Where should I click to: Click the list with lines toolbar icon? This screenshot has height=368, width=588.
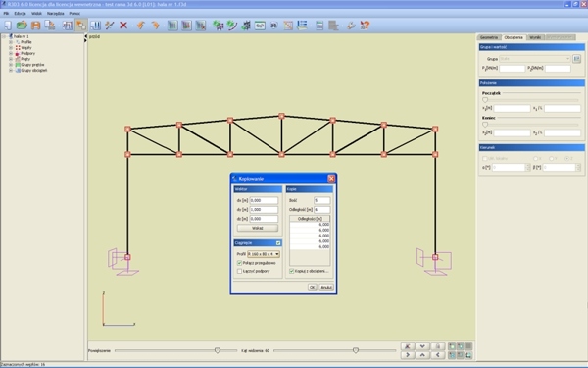[302, 26]
